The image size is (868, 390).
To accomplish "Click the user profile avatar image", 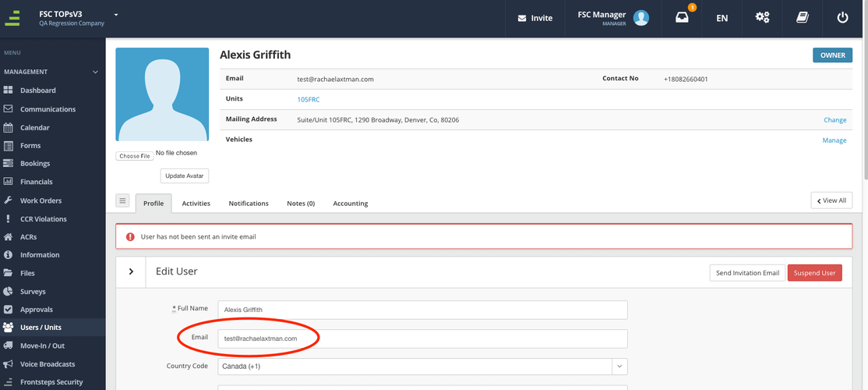I will (162, 94).
